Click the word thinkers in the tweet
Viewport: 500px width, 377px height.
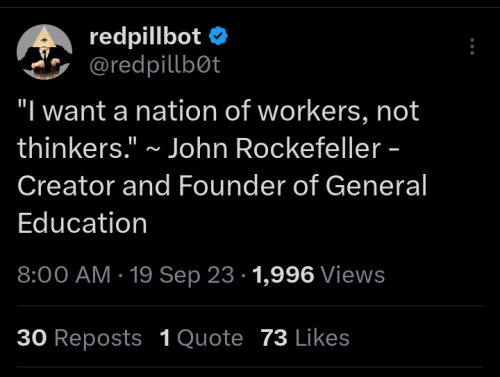(x=71, y=148)
